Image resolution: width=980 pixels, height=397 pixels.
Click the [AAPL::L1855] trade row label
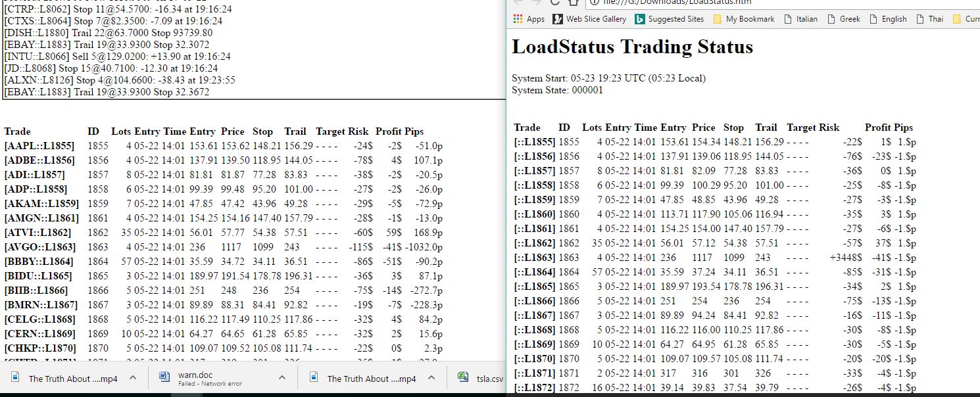39,146
